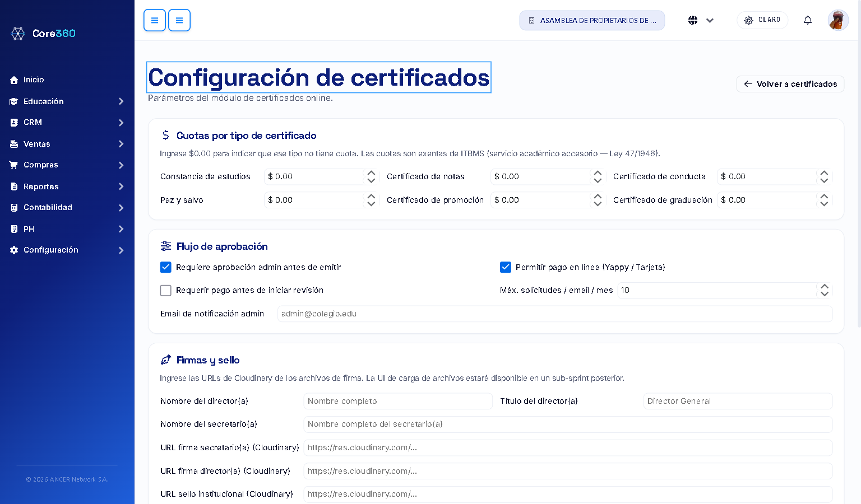Expand the Compras submenu chevron
The height and width of the screenshot is (504, 861).
[x=121, y=165]
